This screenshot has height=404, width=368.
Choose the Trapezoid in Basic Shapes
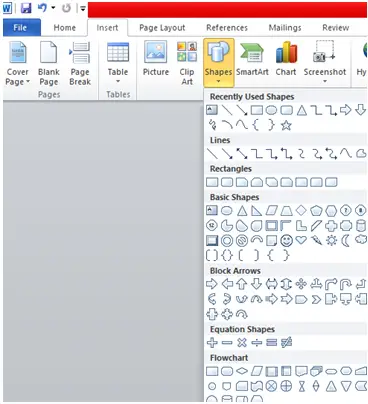point(286,211)
